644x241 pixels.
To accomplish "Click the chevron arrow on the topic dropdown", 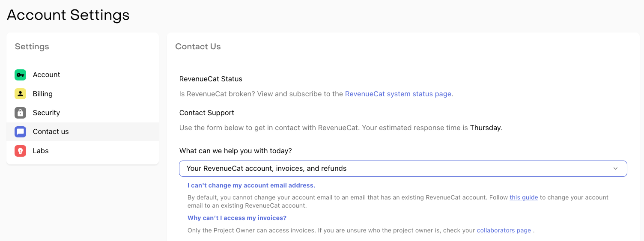I will 615,169.
